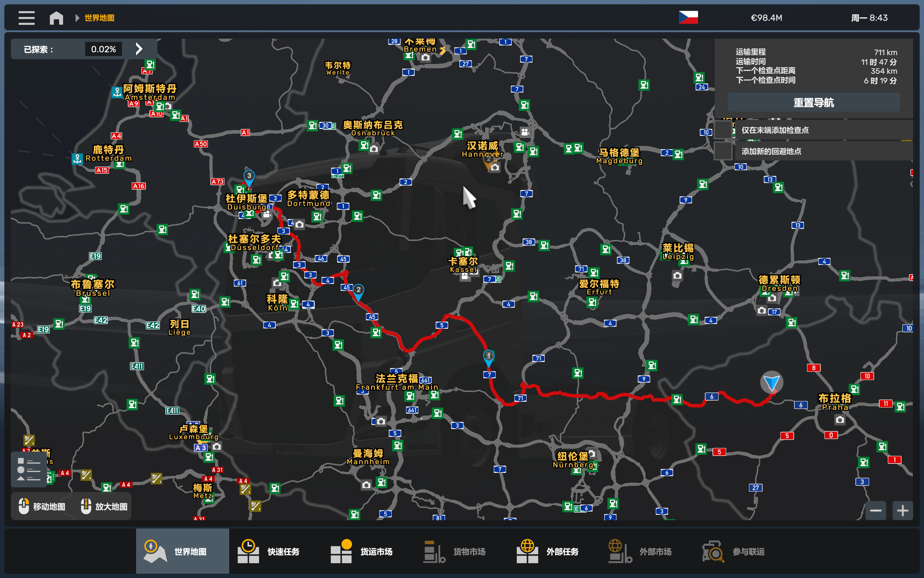The height and width of the screenshot is (578, 924).
Task: Zoom in with the plus button
Action: (903, 510)
